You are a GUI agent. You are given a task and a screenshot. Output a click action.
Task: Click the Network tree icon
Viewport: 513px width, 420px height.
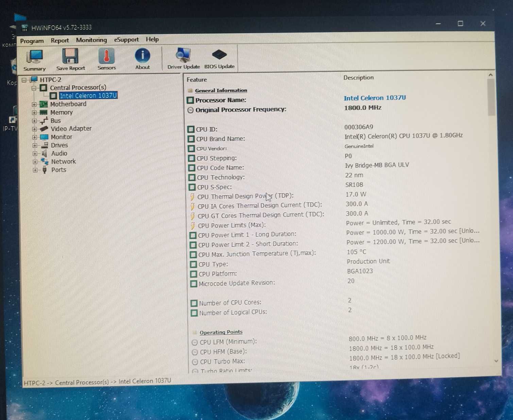click(x=45, y=162)
